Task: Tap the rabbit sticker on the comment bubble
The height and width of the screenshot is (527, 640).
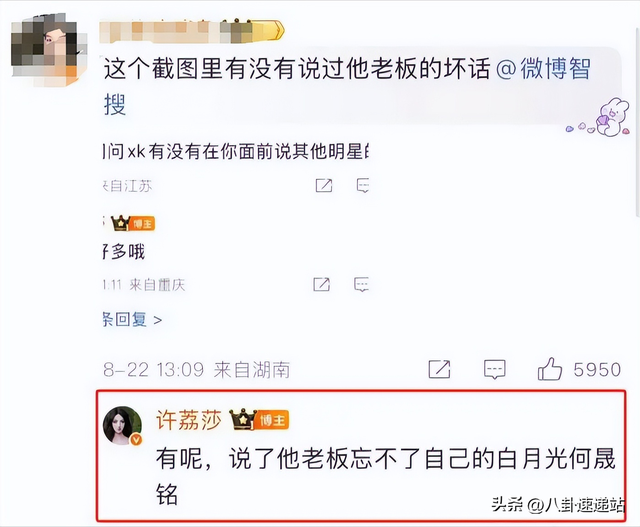Action: click(x=613, y=118)
